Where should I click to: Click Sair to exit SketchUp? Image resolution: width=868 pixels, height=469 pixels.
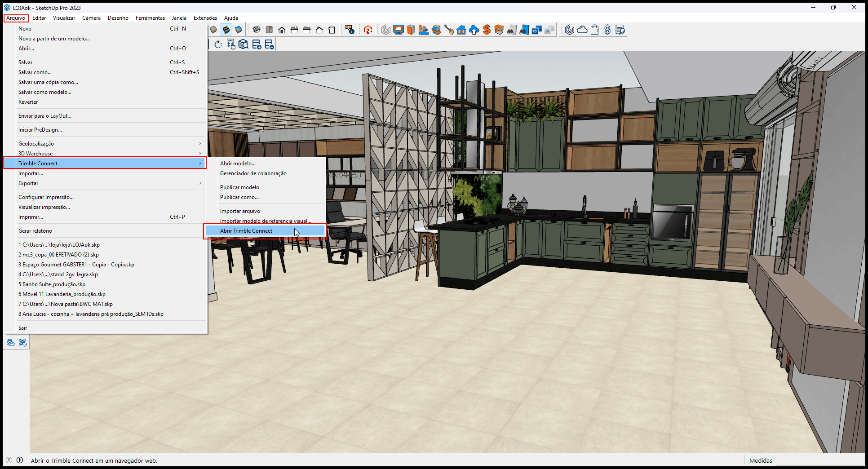(22, 327)
